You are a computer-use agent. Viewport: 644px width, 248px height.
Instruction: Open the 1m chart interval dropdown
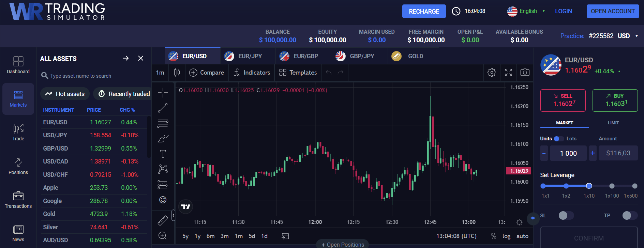pyautogui.click(x=160, y=73)
